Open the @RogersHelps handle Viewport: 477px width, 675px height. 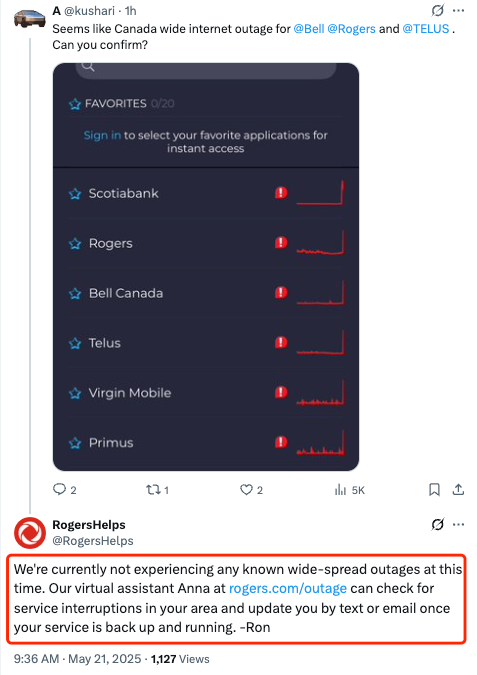tap(93, 541)
